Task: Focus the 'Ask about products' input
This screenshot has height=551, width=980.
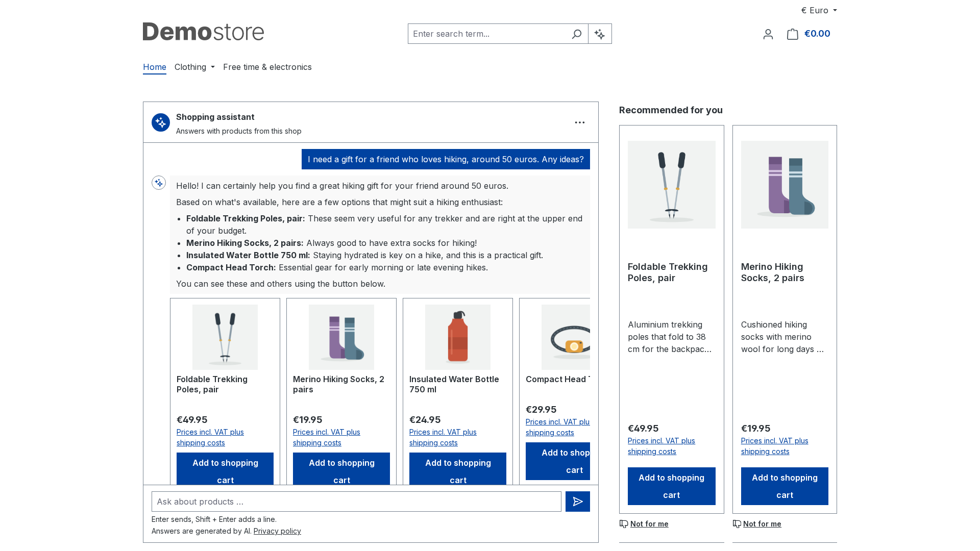Action: coord(356,502)
